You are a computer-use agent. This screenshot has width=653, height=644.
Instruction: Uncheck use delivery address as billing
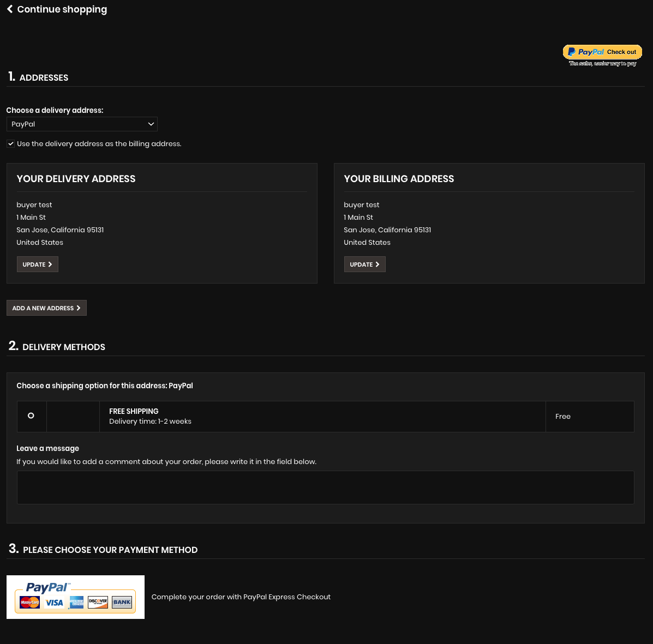[x=11, y=143]
